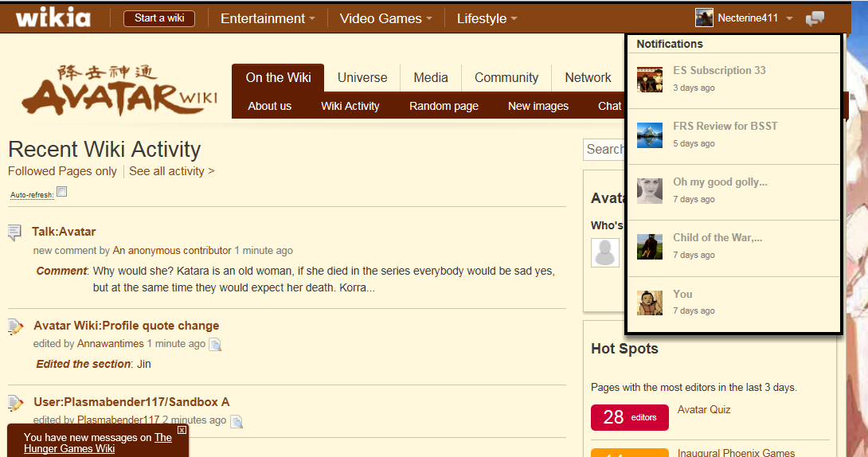Open the diff icon for Plasmabender117's edit

237,422
